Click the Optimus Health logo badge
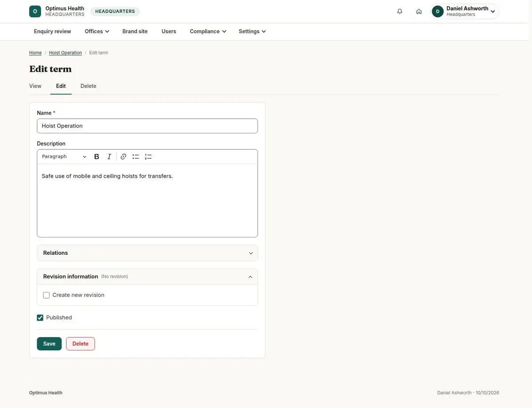Viewport: 532px width, 408px height. (x=35, y=12)
